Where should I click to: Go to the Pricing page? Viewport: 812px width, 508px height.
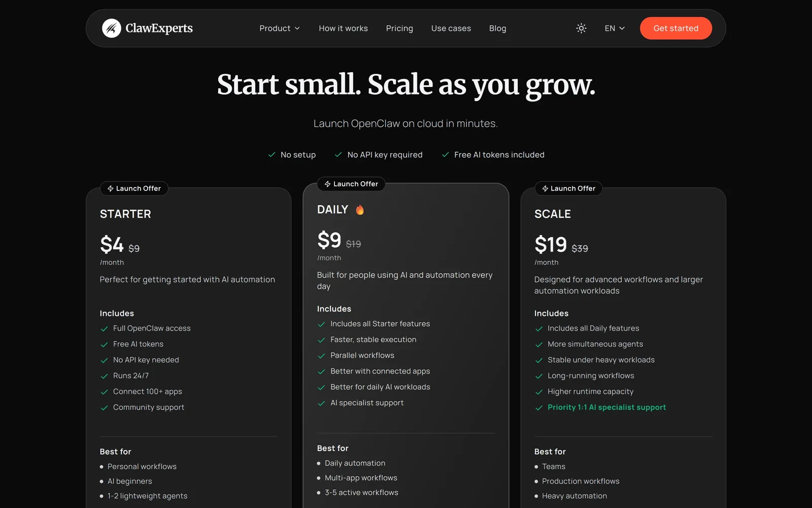(399, 28)
